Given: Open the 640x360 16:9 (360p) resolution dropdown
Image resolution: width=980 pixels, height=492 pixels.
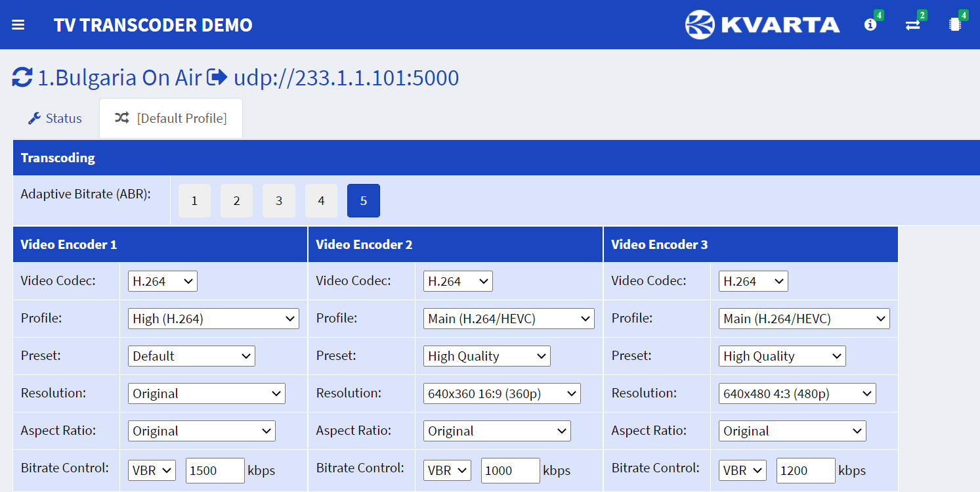Looking at the screenshot, I should point(501,393).
